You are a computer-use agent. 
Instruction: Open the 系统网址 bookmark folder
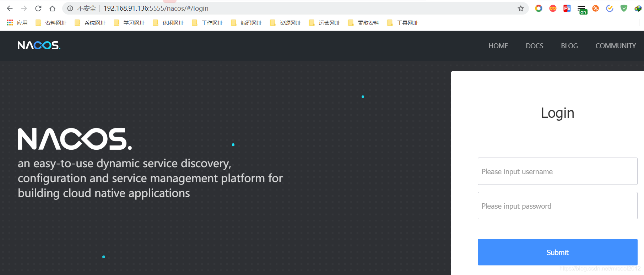point(90,23)
